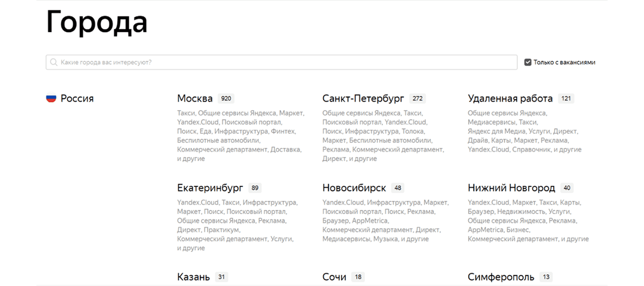Click the 89 vacancy count badge
The height and width of the screenshot is (286, 644).
[255, 188]
